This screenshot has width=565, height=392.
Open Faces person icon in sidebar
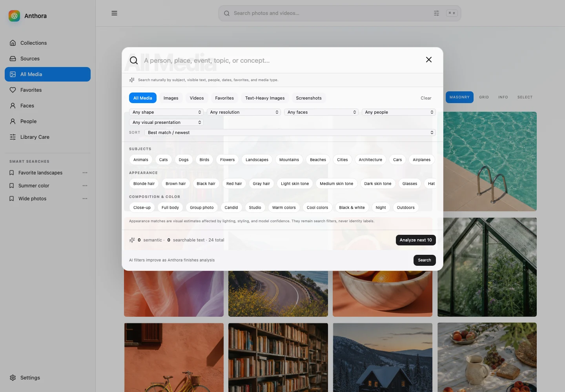pos(13,105)
